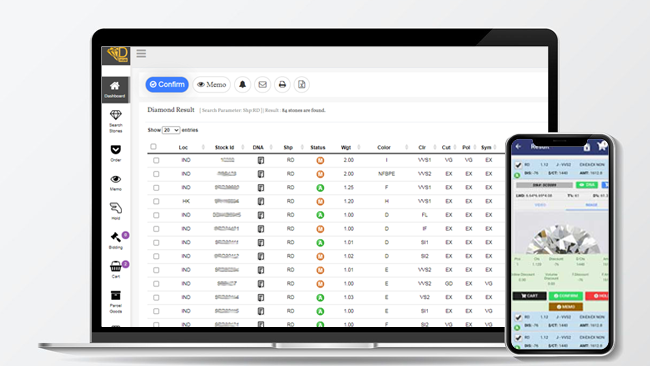650x366 pixels.
Task: Click the print icon
Action: tap(282, 85)
